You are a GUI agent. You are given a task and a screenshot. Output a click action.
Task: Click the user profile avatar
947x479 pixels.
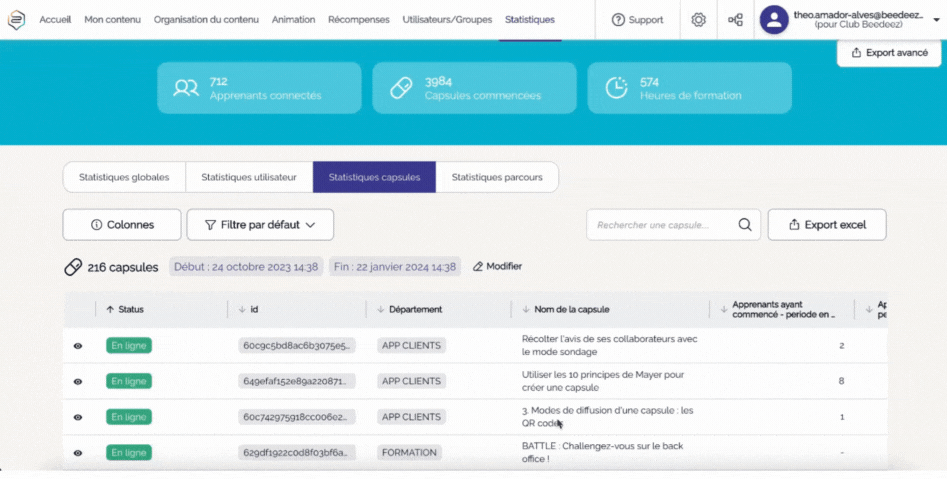click(774, 20)
